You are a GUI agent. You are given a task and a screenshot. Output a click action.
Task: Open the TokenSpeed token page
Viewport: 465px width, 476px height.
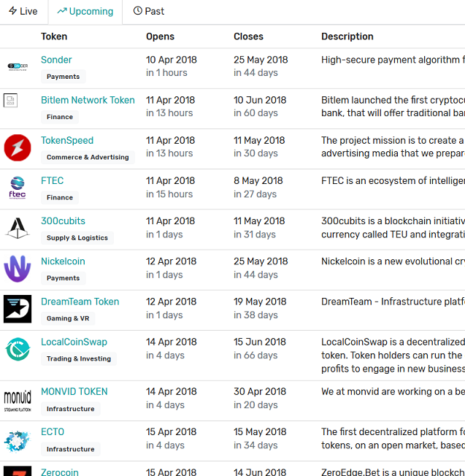coord(67,140)
